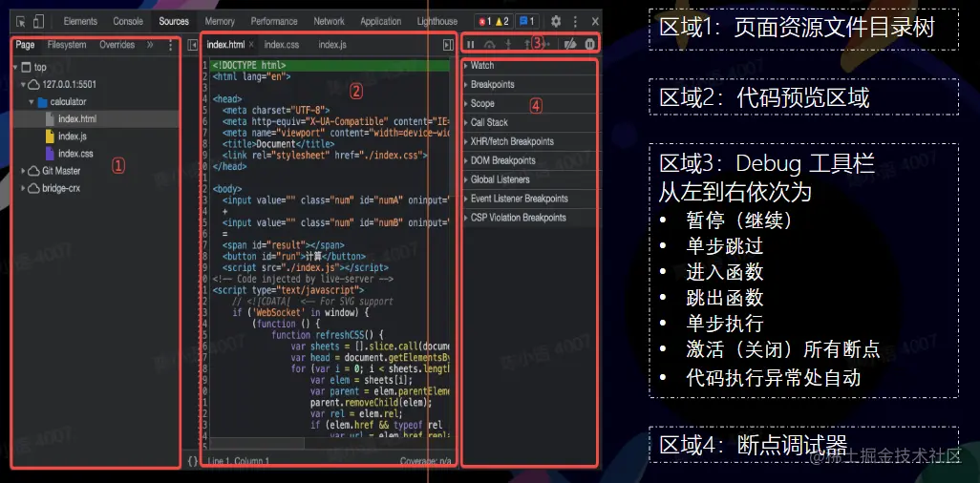Select the Page navigator tab
Viewport: 980px width, 483px height.
click(25, 45)
